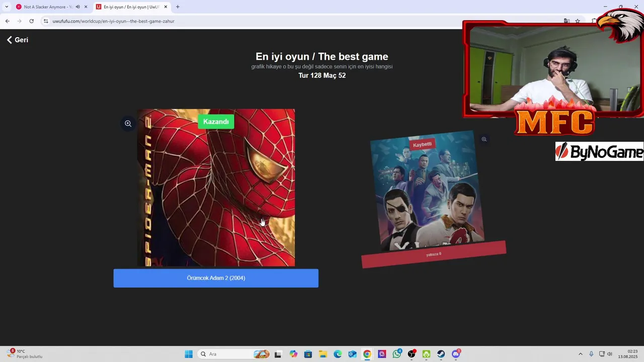Mute the Not A Slacker Anymore tab audio

[x=77, y=7]
